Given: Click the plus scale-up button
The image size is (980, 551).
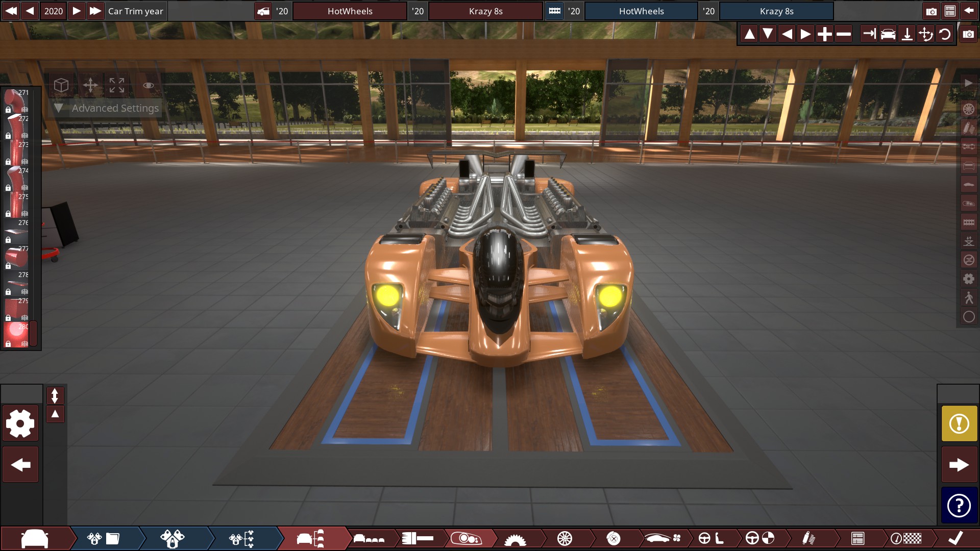Looking at the screenshot, I should (x=824, y=34).
